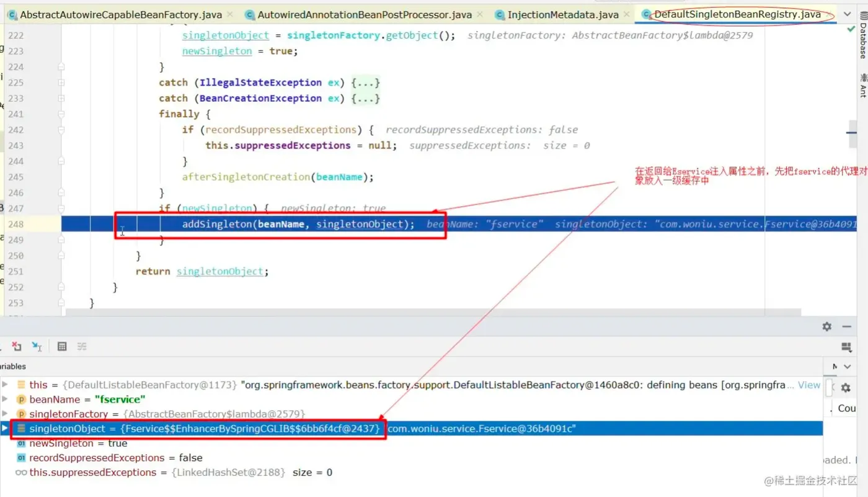Click the Trace Current Stream Chain icon
Screen dimensions: 868x497
82,346
